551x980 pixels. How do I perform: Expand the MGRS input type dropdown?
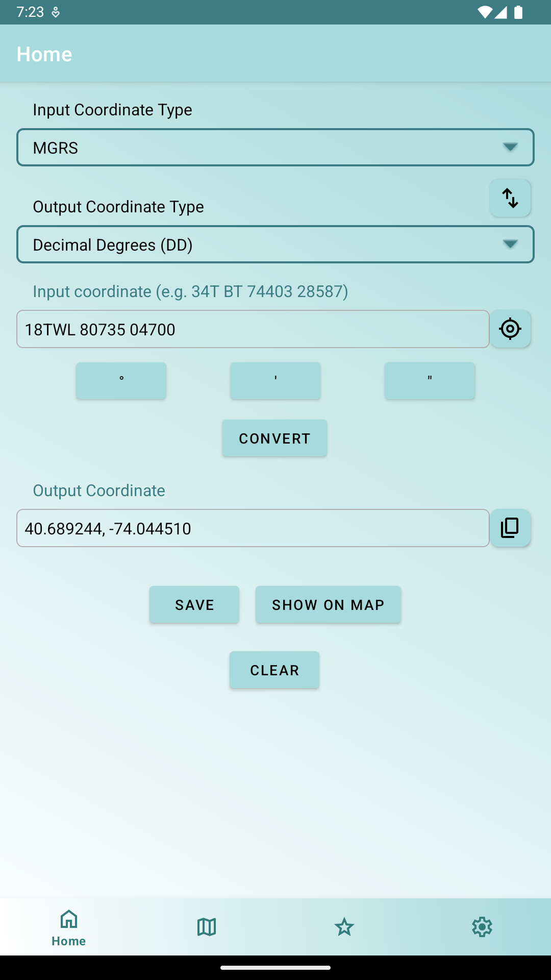pyautogui.click(x=275, y=148)
